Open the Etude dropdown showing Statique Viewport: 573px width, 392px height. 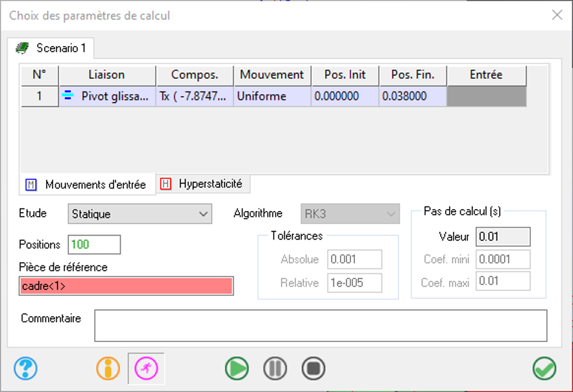point(140,214)
